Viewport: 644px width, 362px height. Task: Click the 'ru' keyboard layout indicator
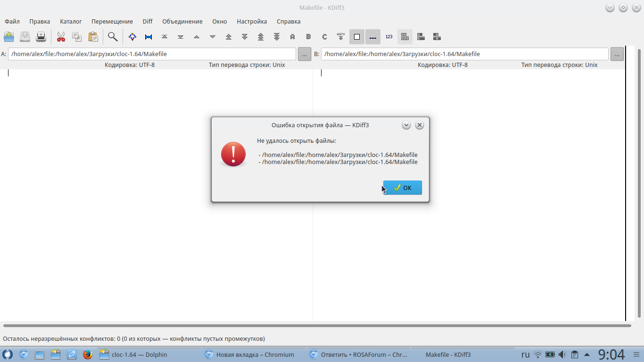coord(525,354)
